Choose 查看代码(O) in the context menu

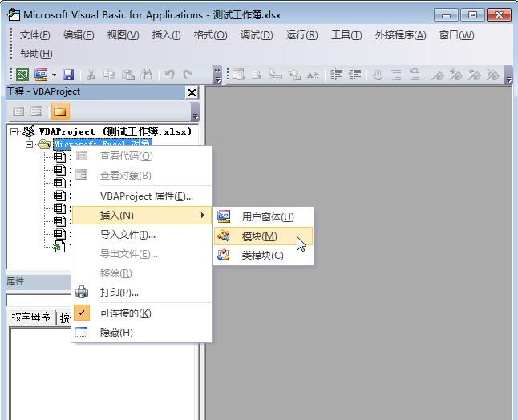(x=142, y=155)
